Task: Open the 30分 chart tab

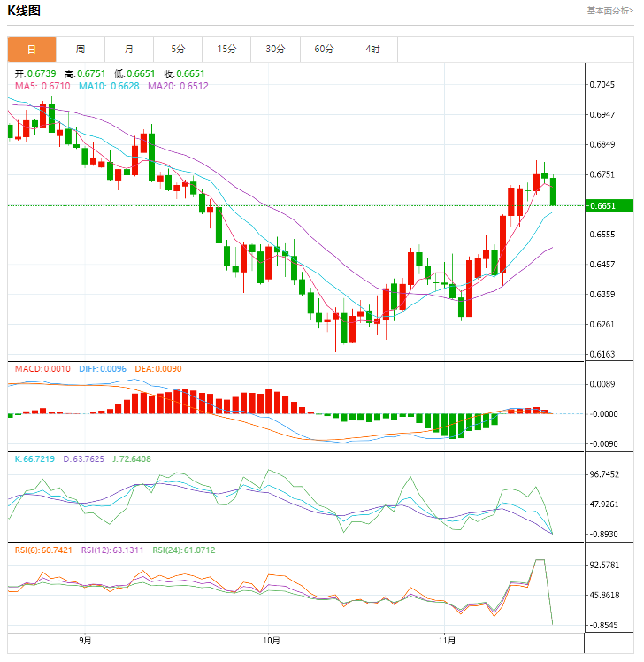Action: (275, 50)
